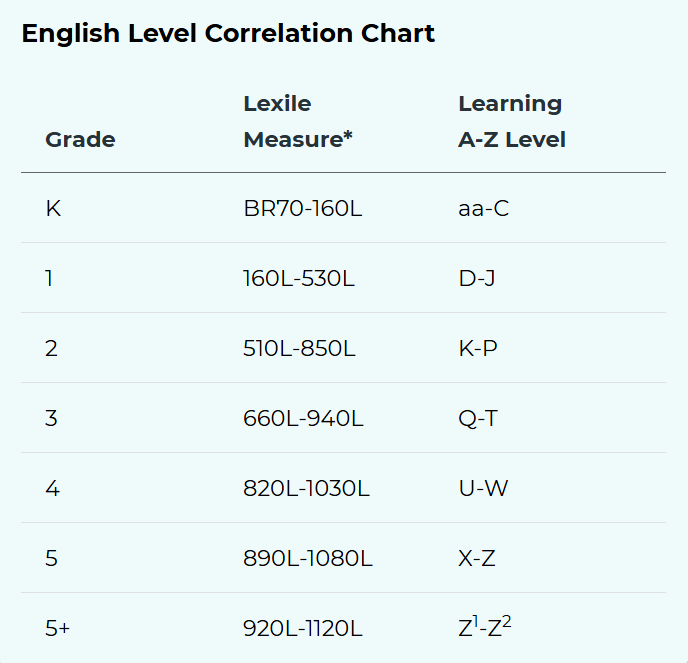Image resolution: width=688 pixels, height=663 pixels.
Task: Select the aa-C level cell
Action: coord(484,208)
